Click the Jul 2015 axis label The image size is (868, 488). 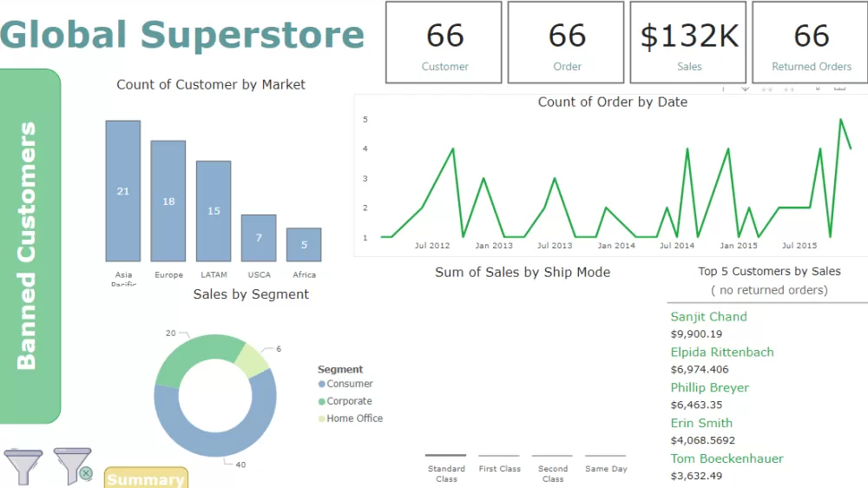click(799, 246)
